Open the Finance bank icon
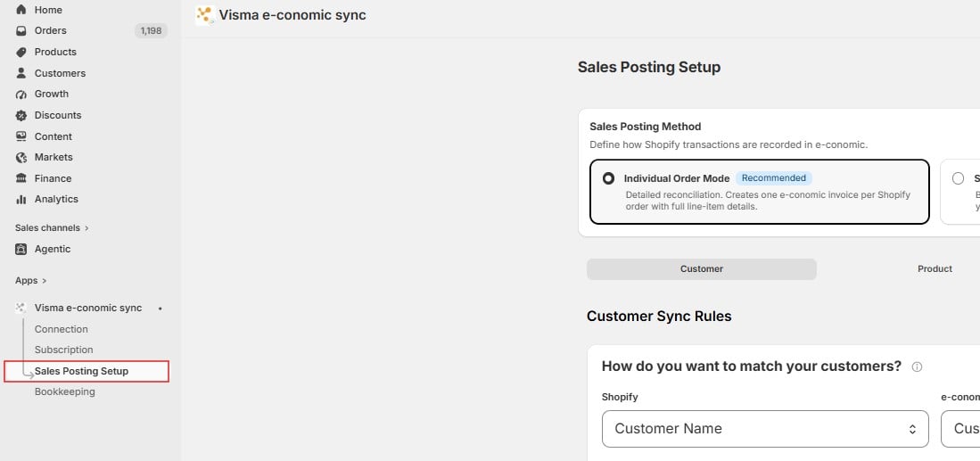This screenshot has height=461, width=980. pos(21,178)
